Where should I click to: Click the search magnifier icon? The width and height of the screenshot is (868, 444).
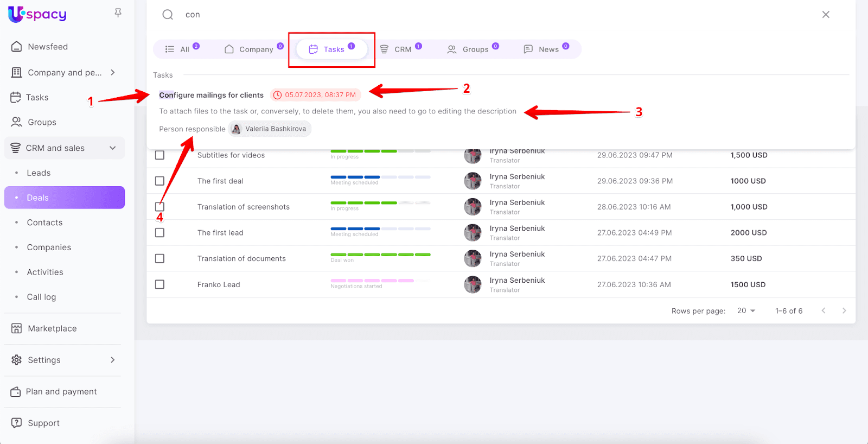(168, 15)
